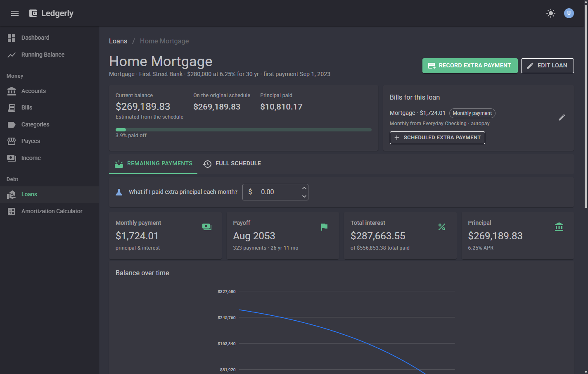Viewport: 588px width, 374px height.
Task: Click the Income money icon
Action: coord(12,158)
